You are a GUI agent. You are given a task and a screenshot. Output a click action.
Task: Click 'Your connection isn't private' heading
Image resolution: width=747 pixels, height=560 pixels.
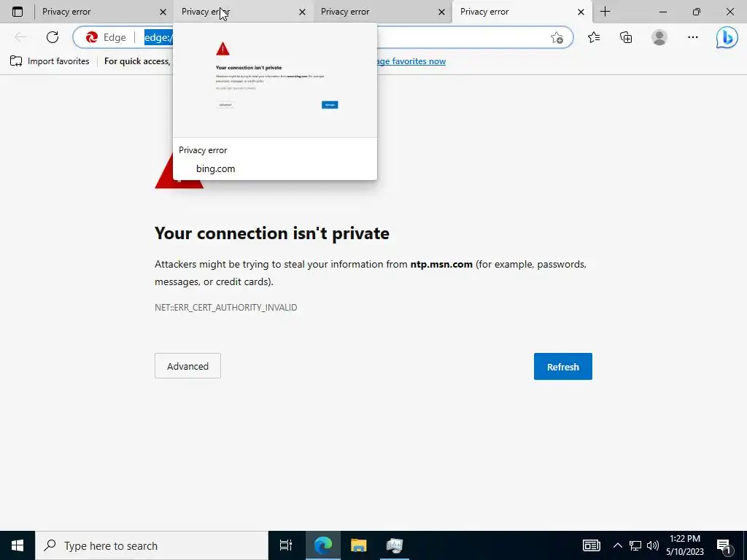tap(271, 233)
